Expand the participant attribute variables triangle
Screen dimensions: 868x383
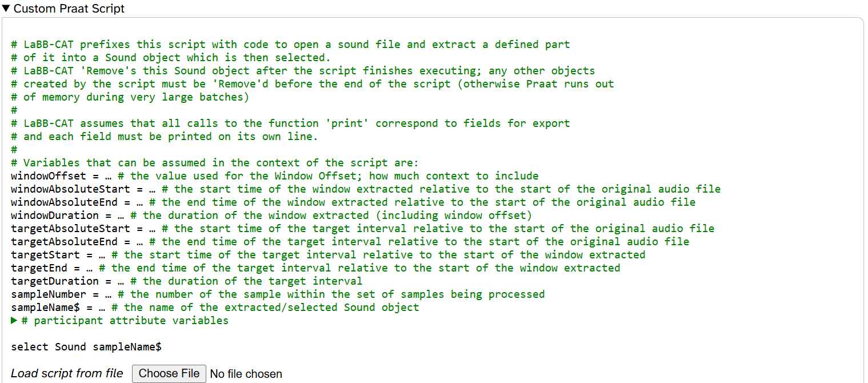(x=15, y=321)
